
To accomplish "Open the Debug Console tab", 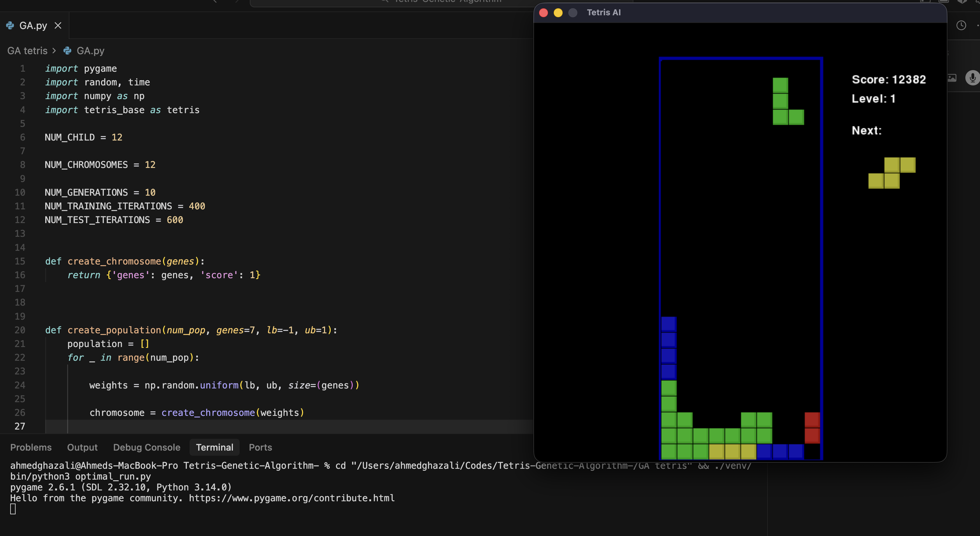I will [x=147, y=447].
